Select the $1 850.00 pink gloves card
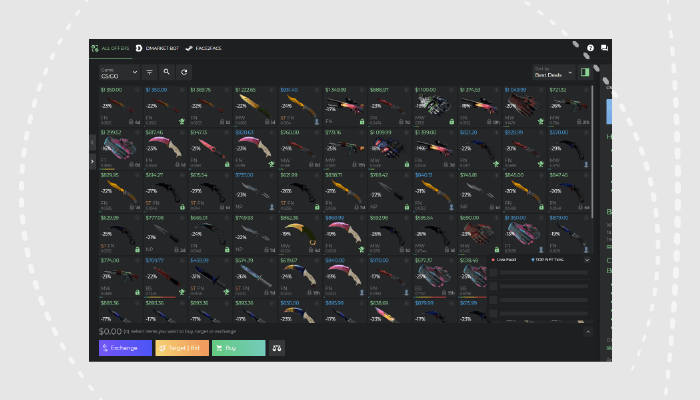Viewport: 700px width, 400px height. click(x=524, y=234)
